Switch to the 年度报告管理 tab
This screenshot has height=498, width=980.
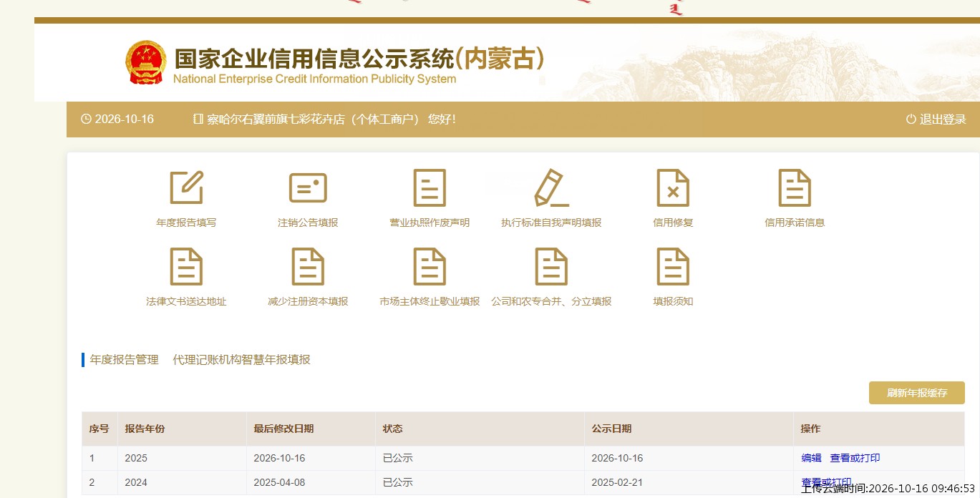tap(125, 359)
